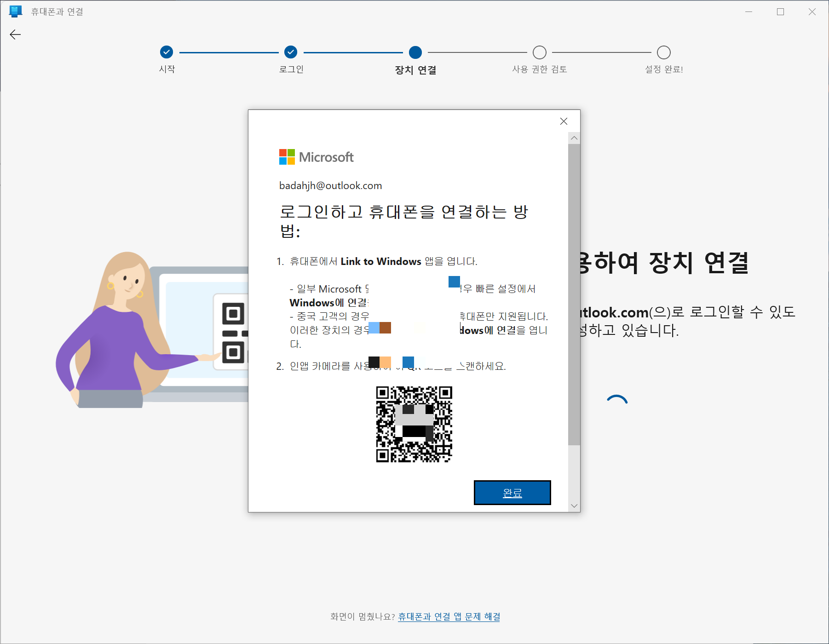Click the 화면이 멈췄나요? text
This screenshot has height=644, width=829.
[x=363, y=616]
